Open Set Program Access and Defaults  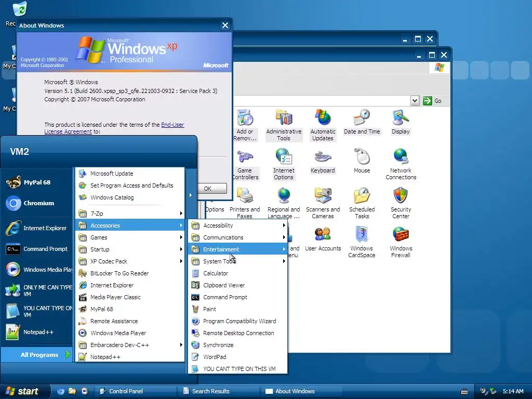[130, 185]
